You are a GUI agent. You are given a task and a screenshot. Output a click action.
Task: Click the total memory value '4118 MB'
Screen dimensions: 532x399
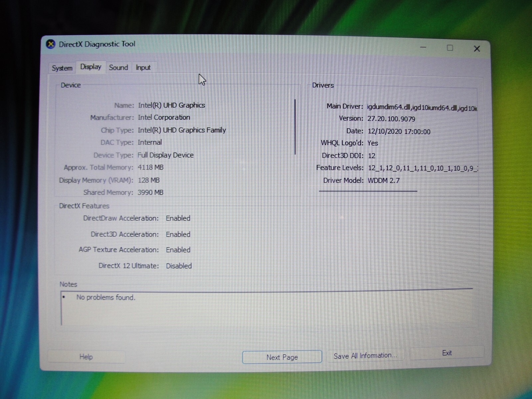click(x=151, y=167)
